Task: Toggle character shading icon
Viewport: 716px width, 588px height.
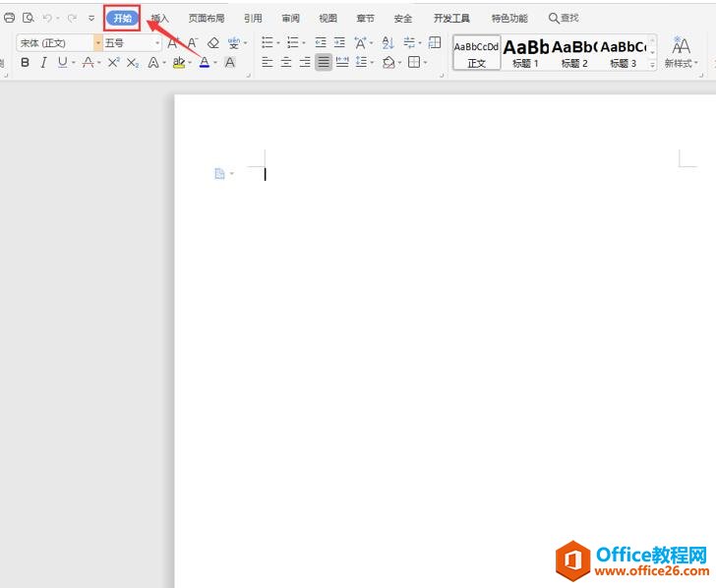Action: coord(230,63)
